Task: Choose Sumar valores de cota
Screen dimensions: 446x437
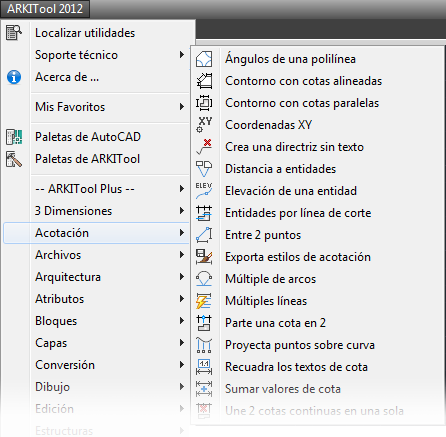Action: coord(283,389)
